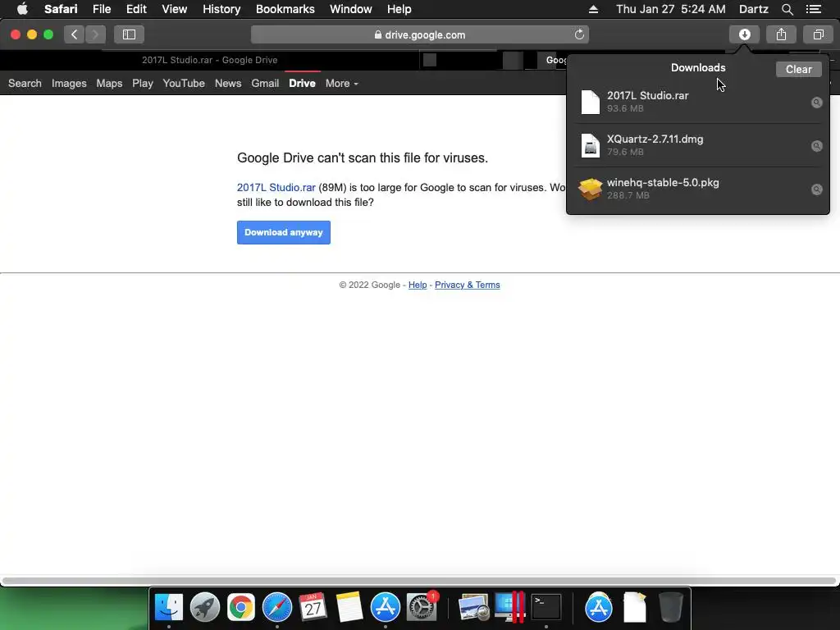Reveal 2017L Studio.rar in Finder magnifier
Screen dimensions: 840x630
click(x=816, y=103)
